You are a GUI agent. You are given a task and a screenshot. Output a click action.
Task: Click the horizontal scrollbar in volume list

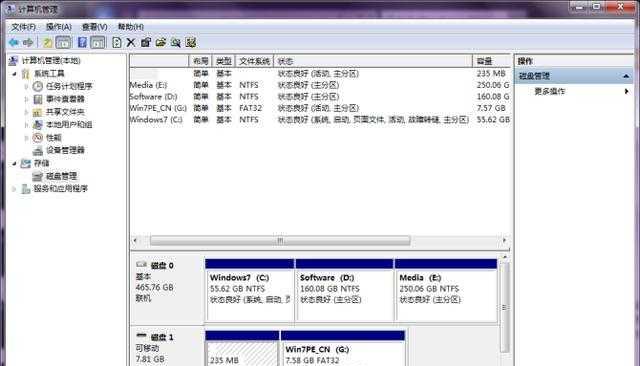280,241
